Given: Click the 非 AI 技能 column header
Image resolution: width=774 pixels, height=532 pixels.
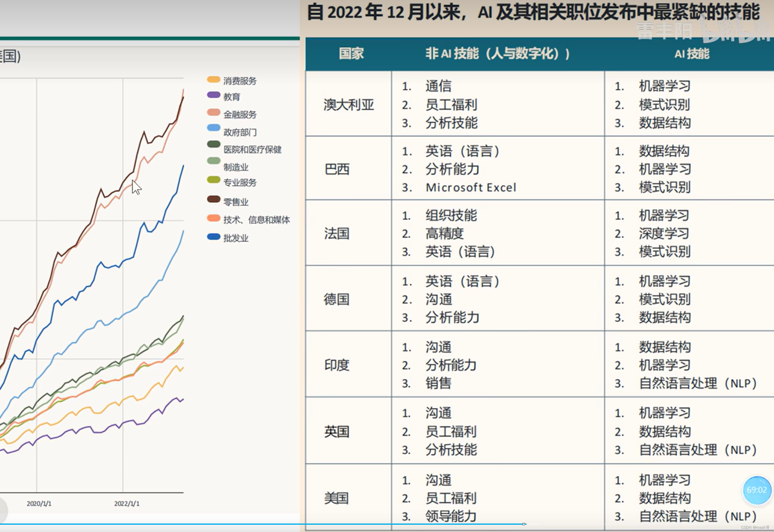Looking at the screenshot, I should (x=497, y=54).
